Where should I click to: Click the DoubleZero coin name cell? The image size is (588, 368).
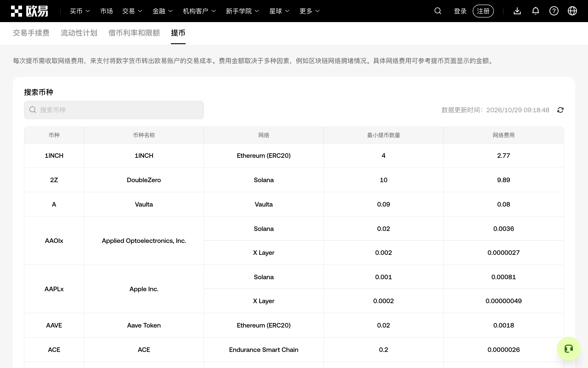click(144, 180)
